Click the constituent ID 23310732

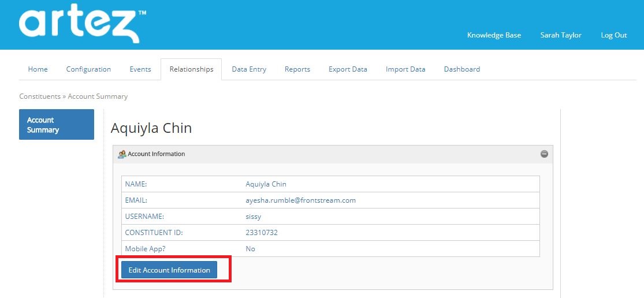[x=262, y=233]
